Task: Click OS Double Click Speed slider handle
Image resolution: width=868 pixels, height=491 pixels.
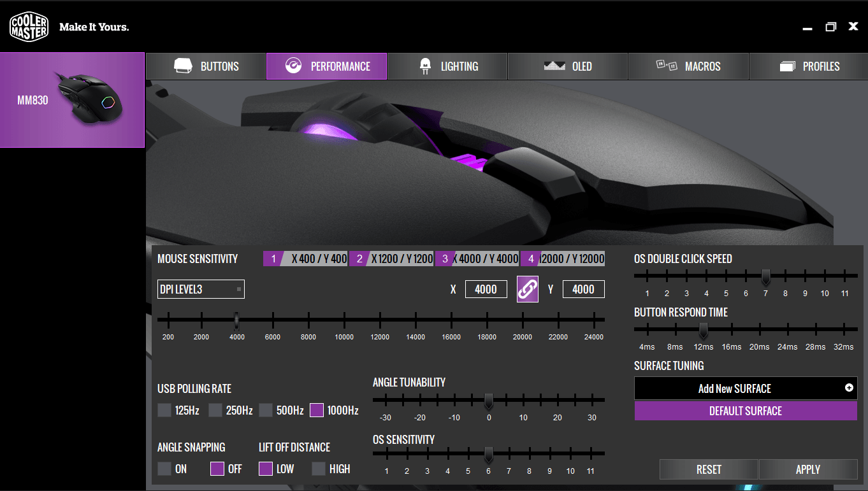Action: coord(765,277)
